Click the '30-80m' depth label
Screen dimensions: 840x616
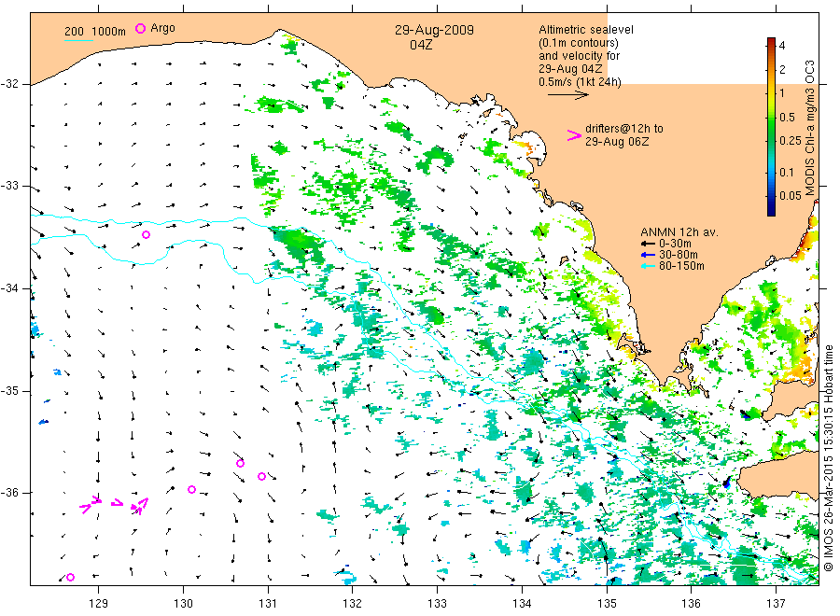coord(679,255)
